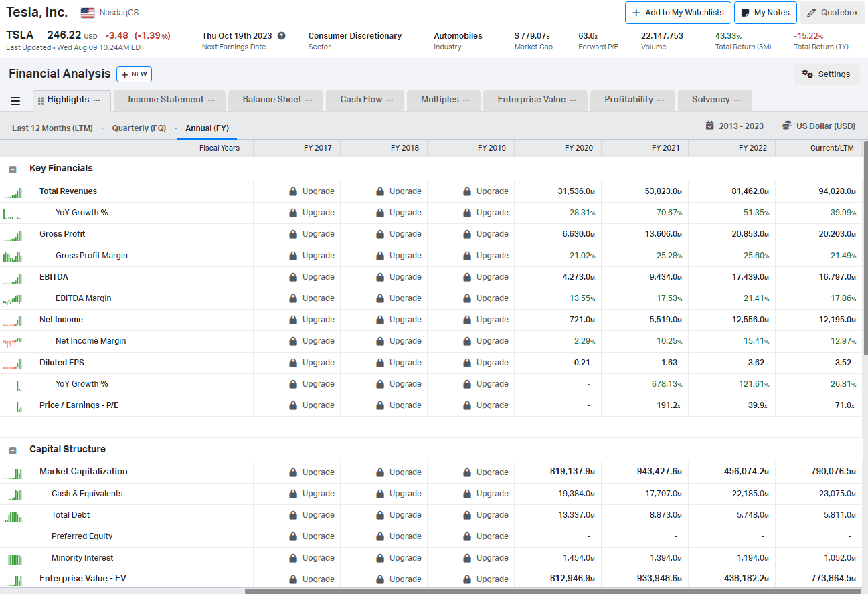Open Financial Analysis Settings
The height and width of the screenshot is (594, 868).
pyautogui.click(x=827, y=74)
